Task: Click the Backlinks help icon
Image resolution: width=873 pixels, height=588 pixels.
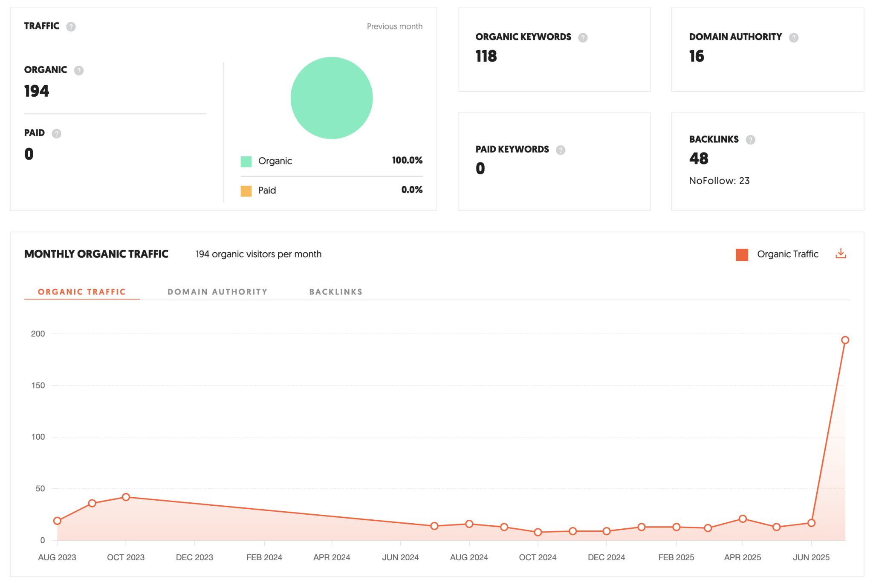Action: [750, 140]
